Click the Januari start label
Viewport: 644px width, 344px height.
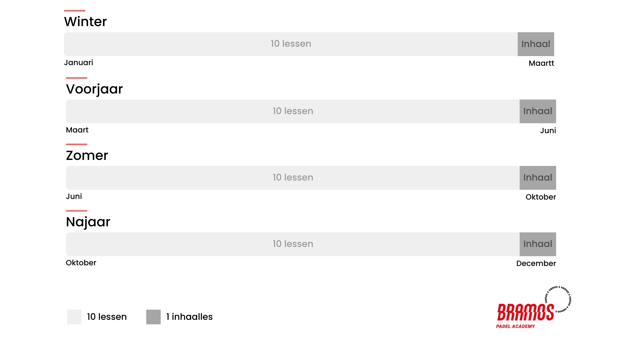[x=79, y=63]
